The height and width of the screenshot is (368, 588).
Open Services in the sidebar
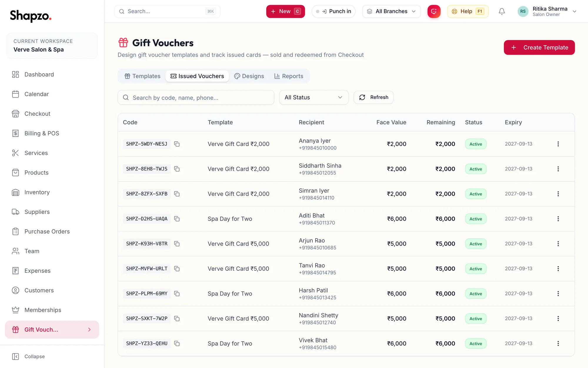(52, 153)
